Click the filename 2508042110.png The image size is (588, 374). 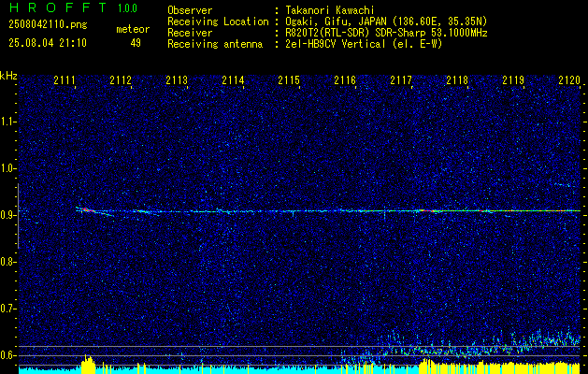(48, 24)
